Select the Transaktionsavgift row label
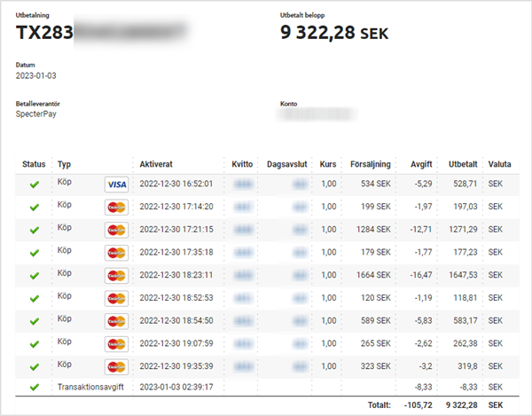532x416 pixels. [x=91, y=387]
